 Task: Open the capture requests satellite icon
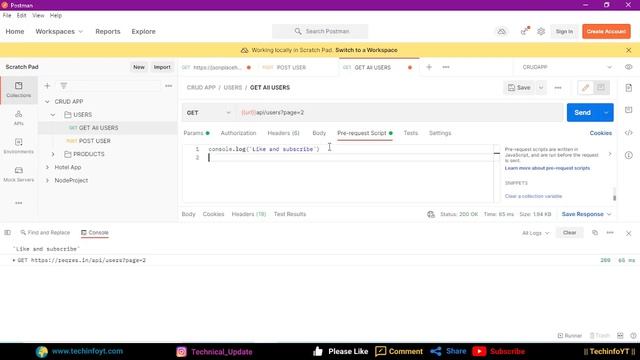coord(524,31)
